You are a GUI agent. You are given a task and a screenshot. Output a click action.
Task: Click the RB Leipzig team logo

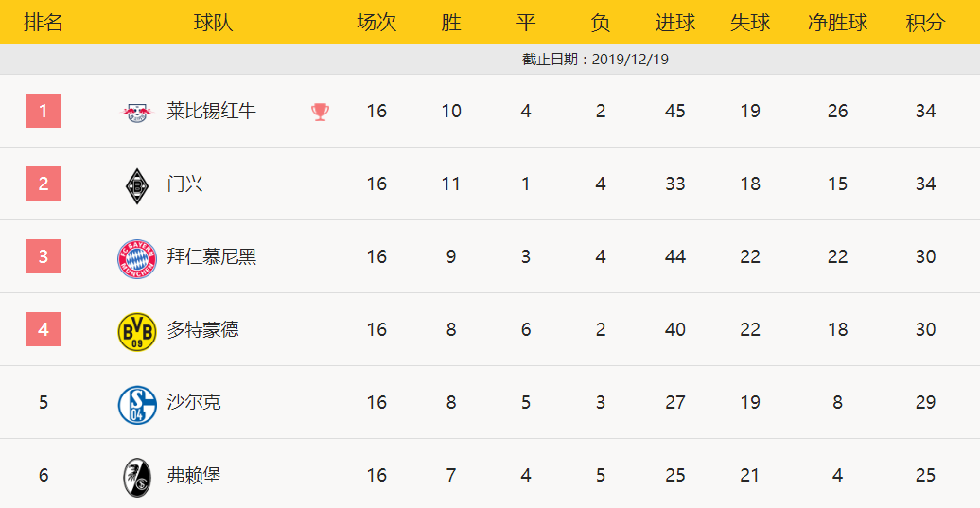pos(137,113)
